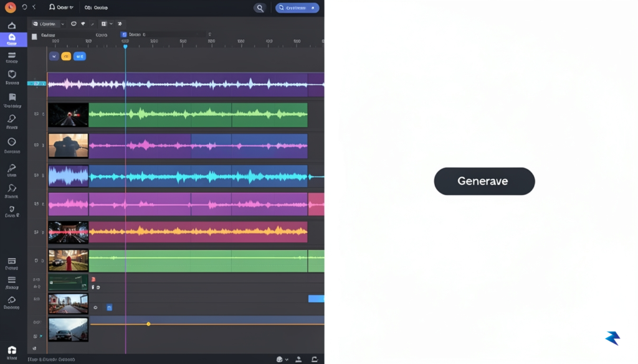Select the small blue clip at timeline edge
This screenshot has height=364, width=638.
pos(316,299)
